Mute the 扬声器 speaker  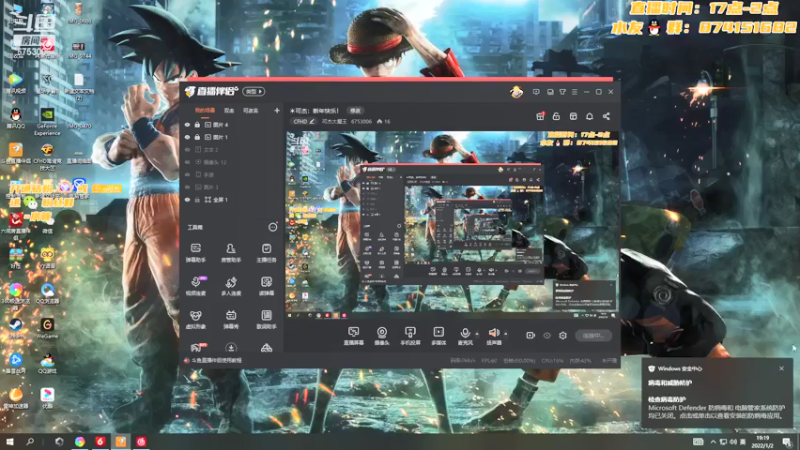coord(493,336)
